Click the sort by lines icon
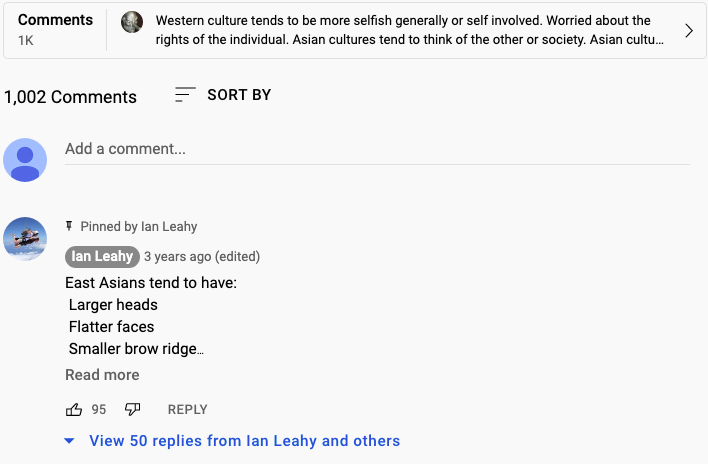708x464 pixels. [185, 95]
